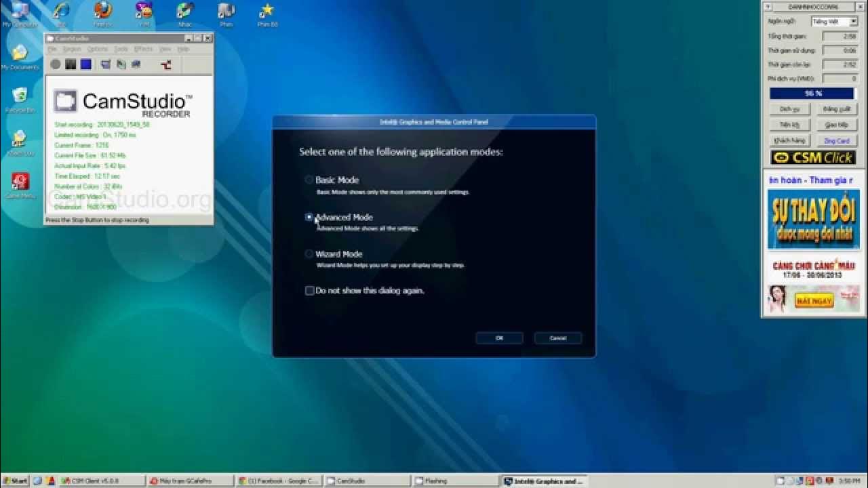
Task: Click the Thời gian sử dụng value field
Action: click(x=840, y=50)
